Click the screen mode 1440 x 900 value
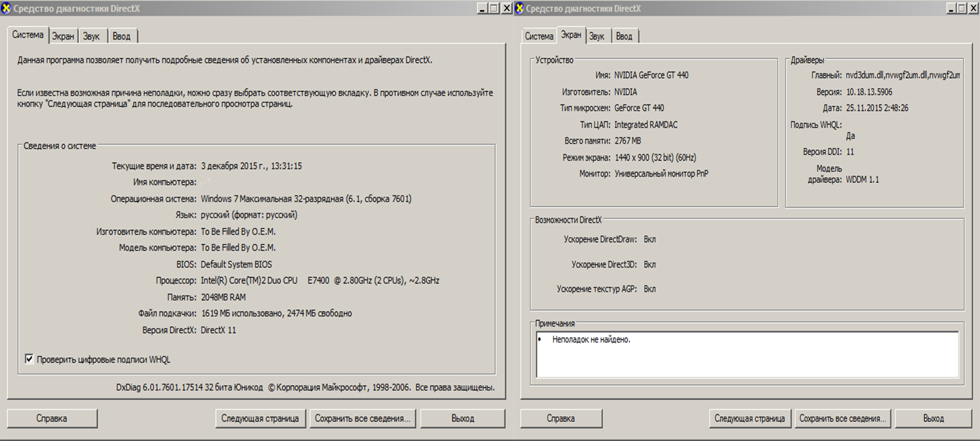This screenshot has width=980, height=441. (x=655, y=158)
